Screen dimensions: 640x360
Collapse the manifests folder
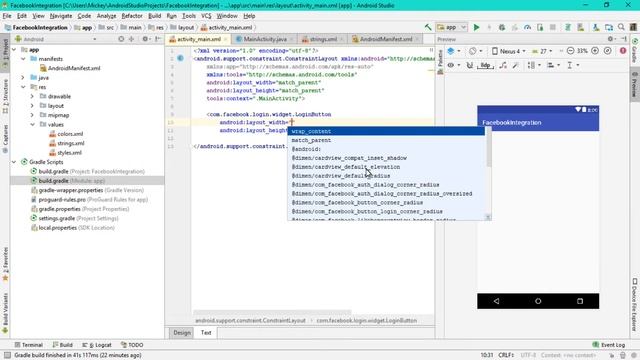(23, 59)
